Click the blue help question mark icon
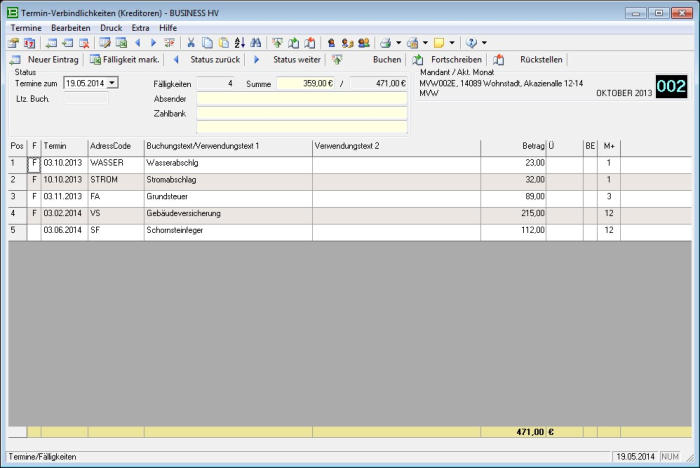700x468 pixels. click(x=471, y=43)
